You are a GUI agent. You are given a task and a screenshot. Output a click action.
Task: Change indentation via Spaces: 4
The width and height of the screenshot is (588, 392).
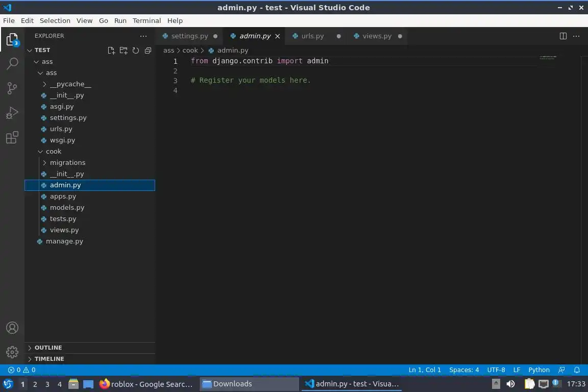click(464, 370)
